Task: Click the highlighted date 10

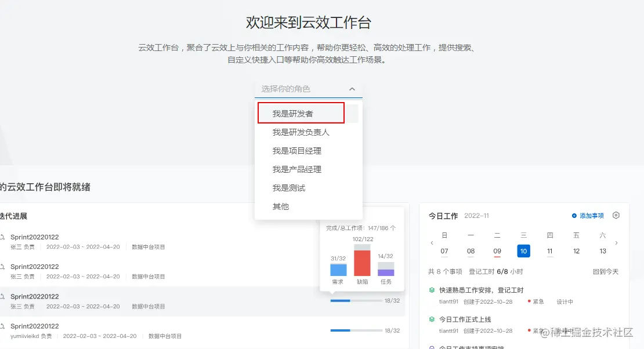Action: pyautogui.click(x=523, y=251)
